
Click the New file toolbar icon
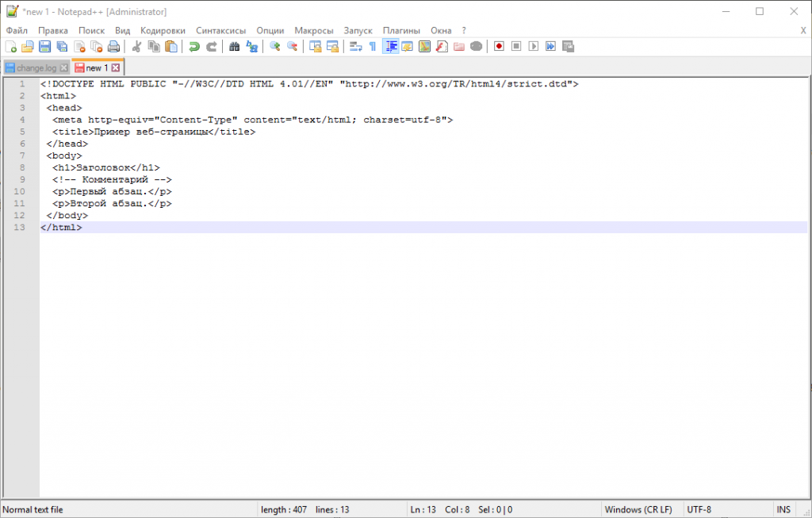[x=11, y=47]
